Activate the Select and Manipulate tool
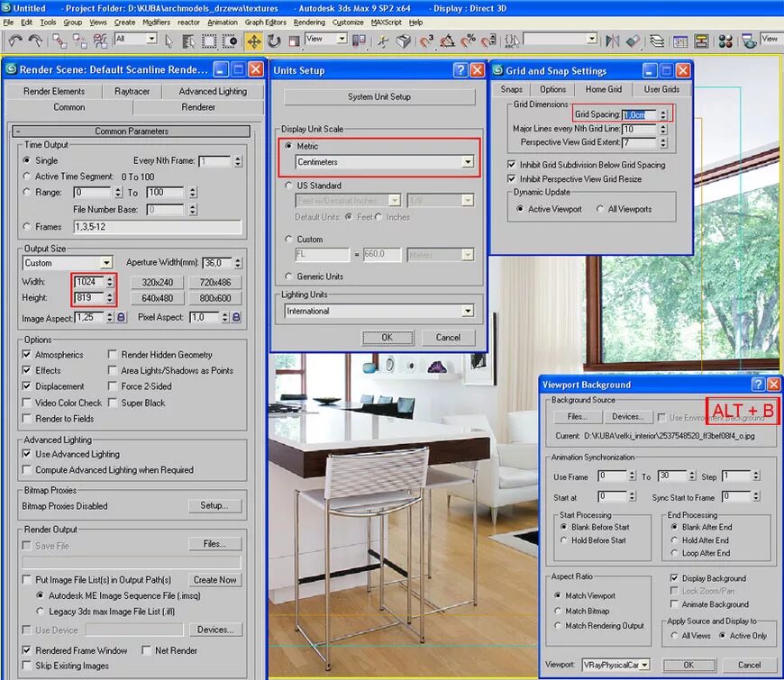Screen dimensions: 784x680 coord(383,41)
